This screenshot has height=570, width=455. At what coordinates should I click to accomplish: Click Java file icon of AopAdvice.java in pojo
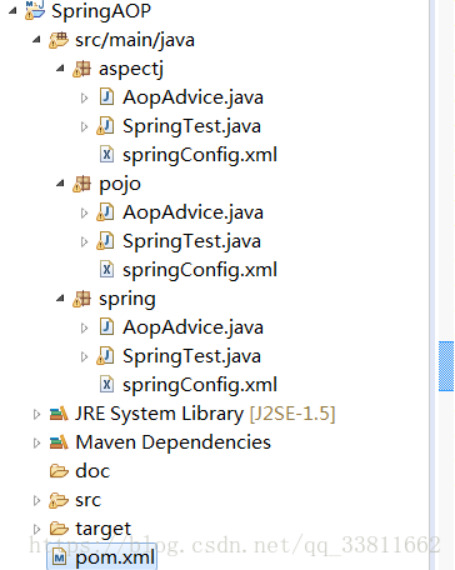(x=105, y=212)
